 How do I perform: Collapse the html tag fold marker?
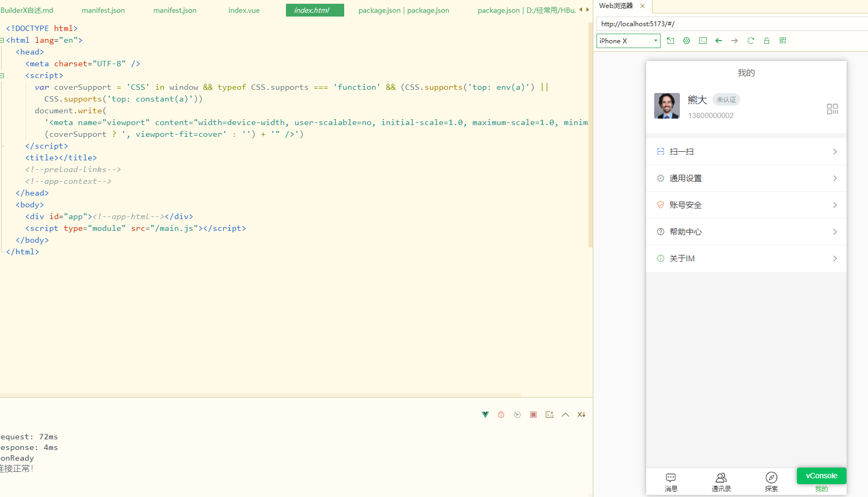tap(2, 40)
